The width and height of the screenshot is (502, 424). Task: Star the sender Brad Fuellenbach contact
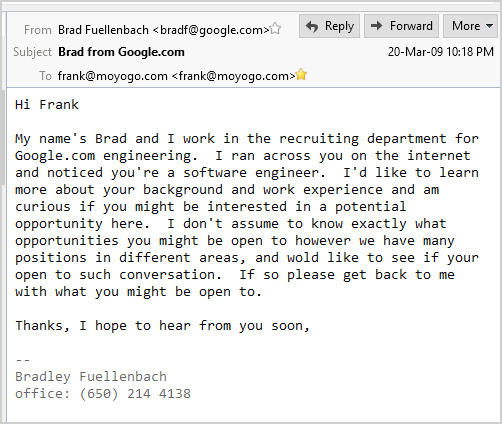(x=275, y=29)
